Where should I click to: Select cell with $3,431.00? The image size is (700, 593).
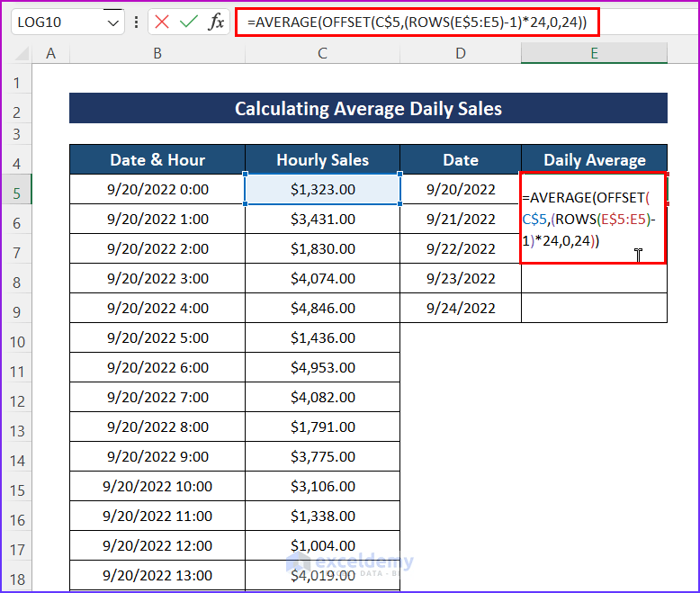[x=322, y=219]
